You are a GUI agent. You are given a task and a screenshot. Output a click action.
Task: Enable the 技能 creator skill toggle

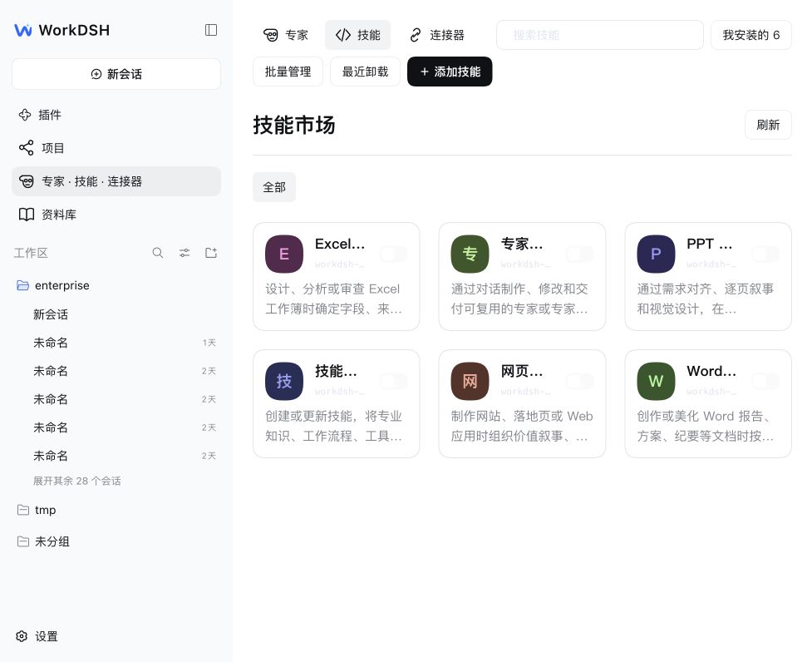[394, 381]
